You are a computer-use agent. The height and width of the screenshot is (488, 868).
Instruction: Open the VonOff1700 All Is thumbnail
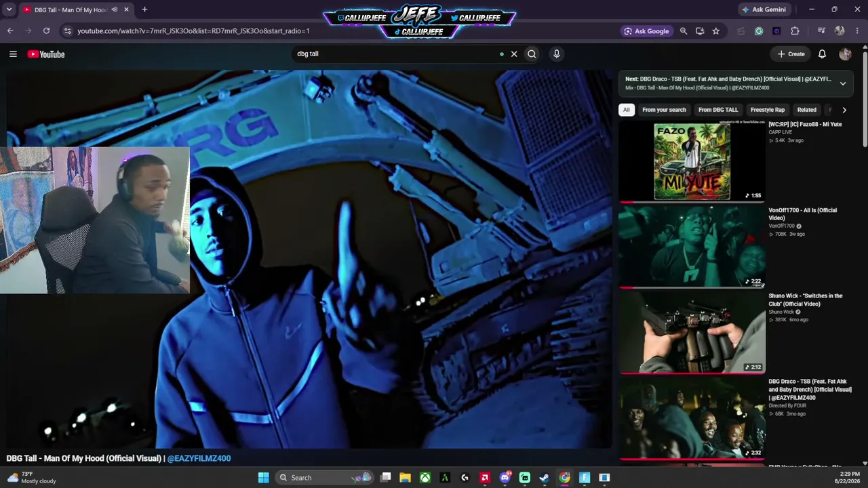(x=692, y=247)
